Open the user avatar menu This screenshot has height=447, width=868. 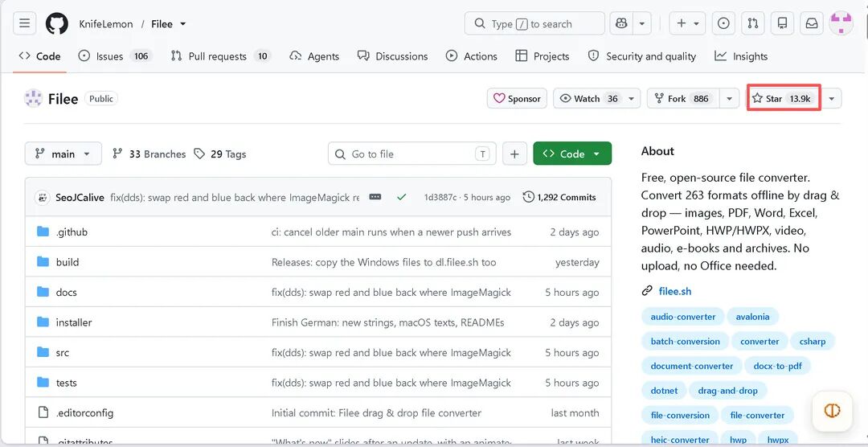(841, 24)
